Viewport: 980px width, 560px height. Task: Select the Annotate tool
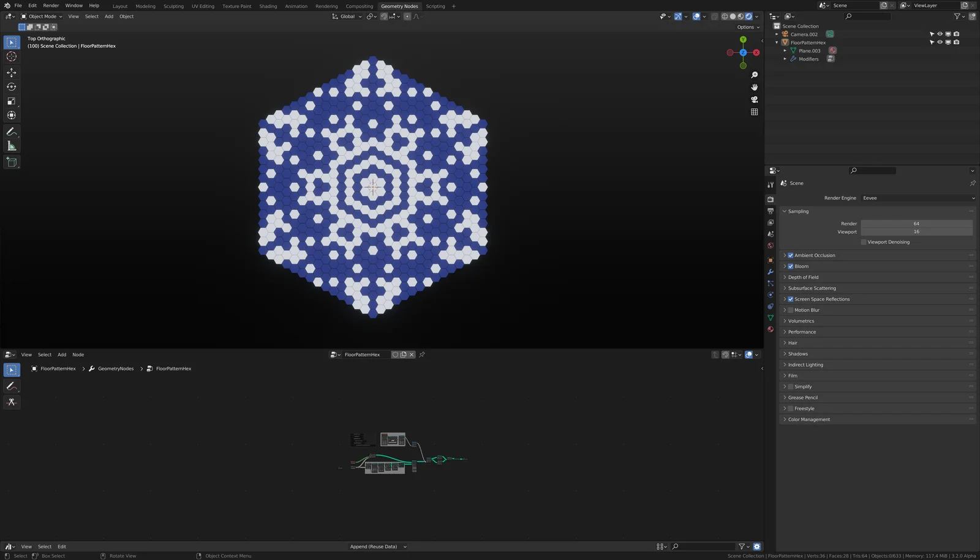(11, 131)
